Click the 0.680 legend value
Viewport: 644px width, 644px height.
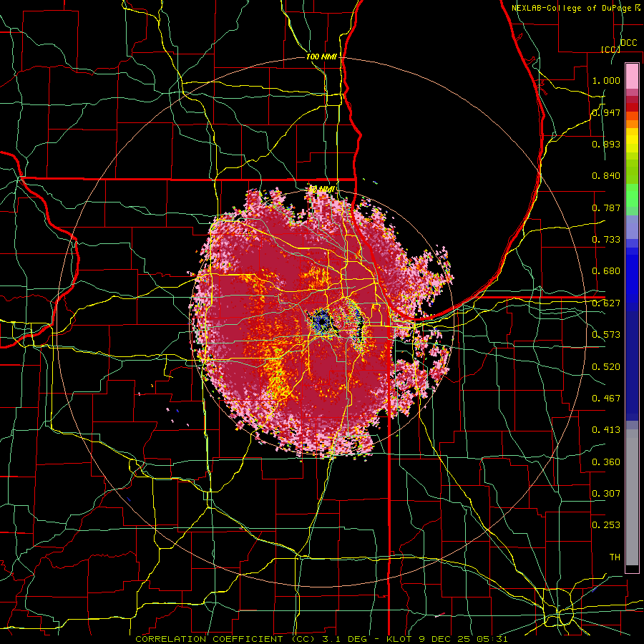click(606, 271)
